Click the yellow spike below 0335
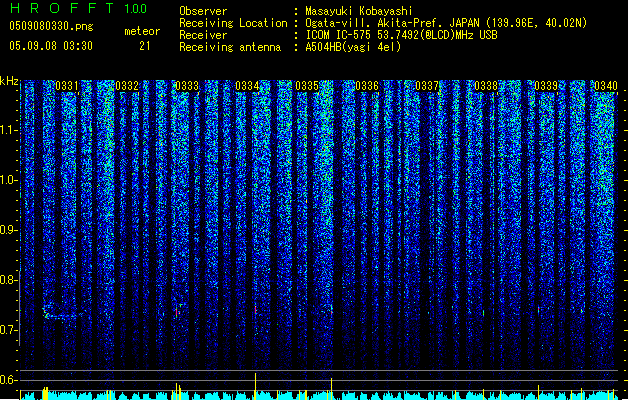 tap(331, 388)
